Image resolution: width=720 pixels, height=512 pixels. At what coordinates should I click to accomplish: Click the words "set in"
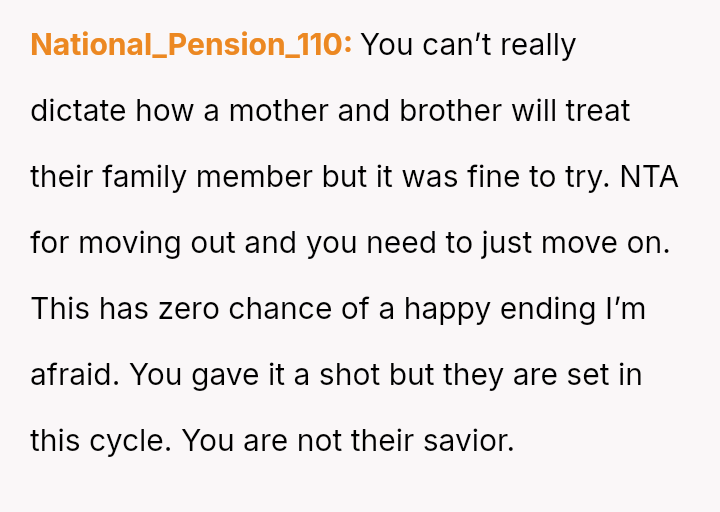607,375
